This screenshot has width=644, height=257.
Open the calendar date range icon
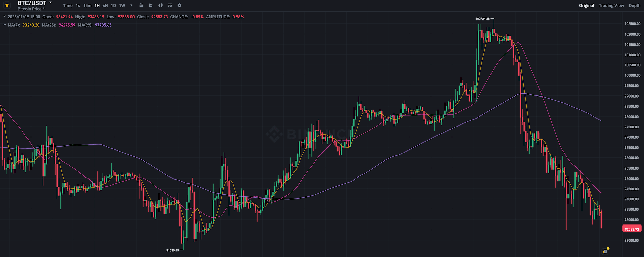click(141, 5)
